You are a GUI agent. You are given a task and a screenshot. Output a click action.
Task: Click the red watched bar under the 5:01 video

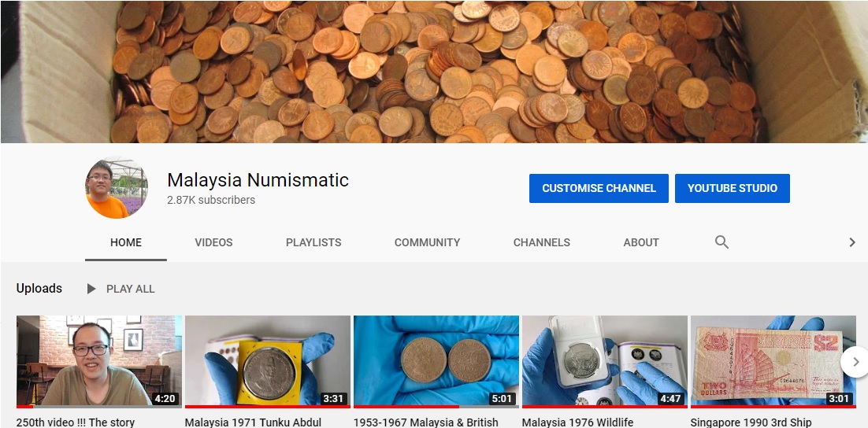[x=406, y=407]
